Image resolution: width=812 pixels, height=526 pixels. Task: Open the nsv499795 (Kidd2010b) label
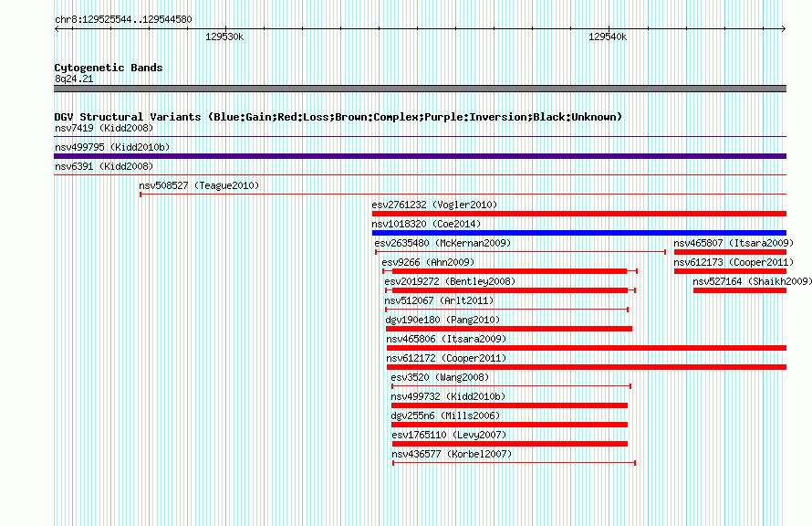[x=112, y=147]
